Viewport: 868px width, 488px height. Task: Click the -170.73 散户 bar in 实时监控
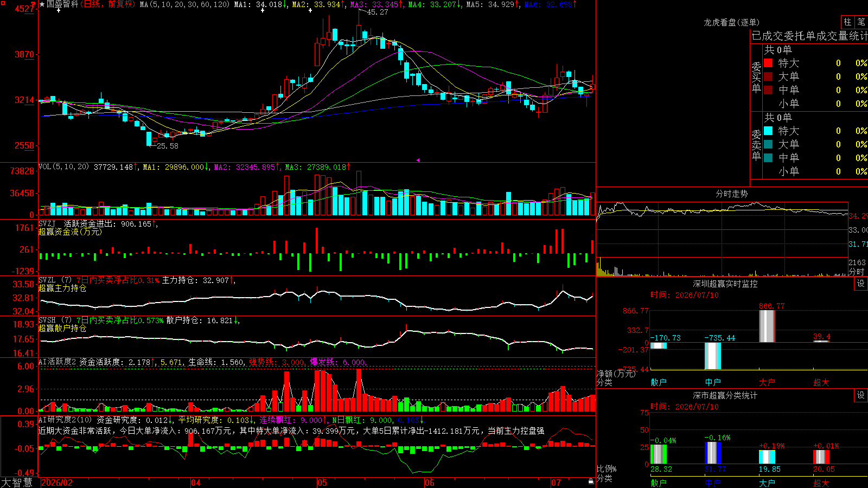click(659, 345)
